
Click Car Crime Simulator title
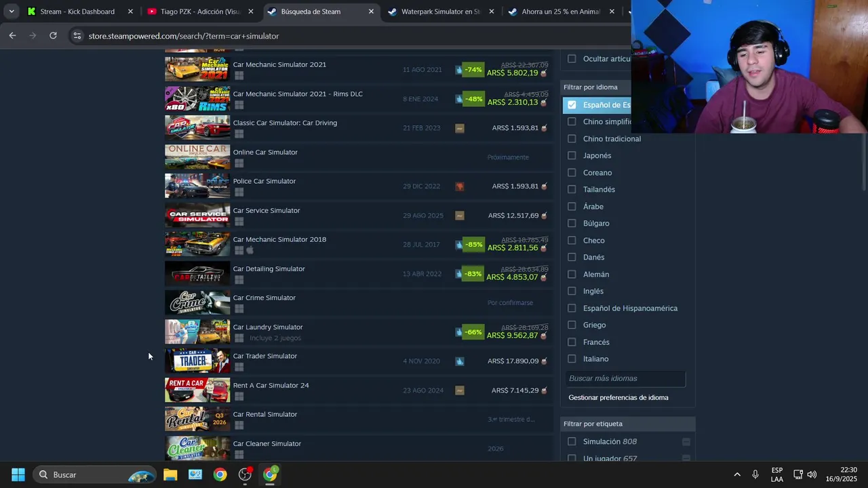(264, 298)
